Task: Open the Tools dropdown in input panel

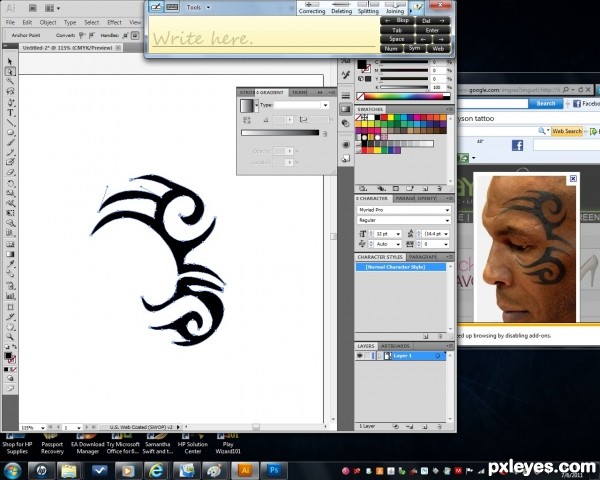Action: click(198, 7)
